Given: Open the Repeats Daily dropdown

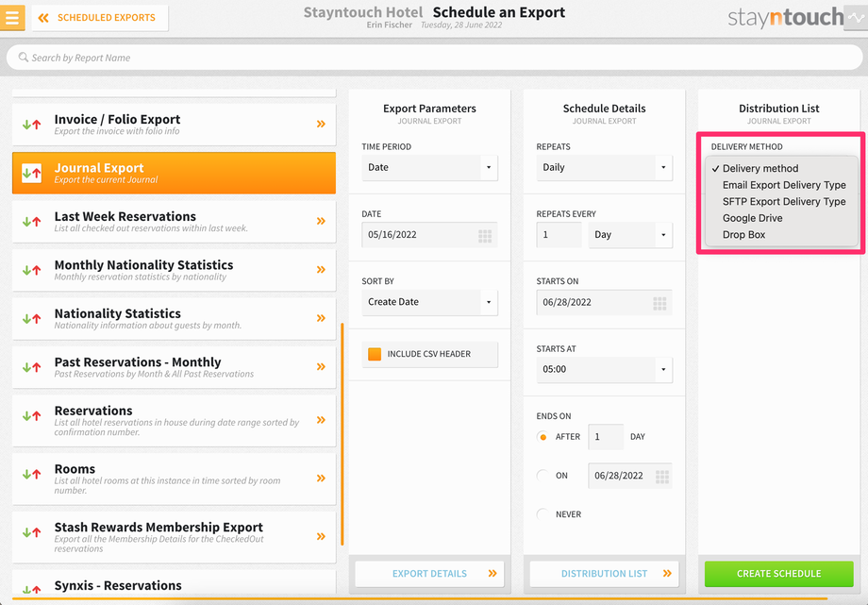Looking at the screenshot, I should tap(605, 167).
